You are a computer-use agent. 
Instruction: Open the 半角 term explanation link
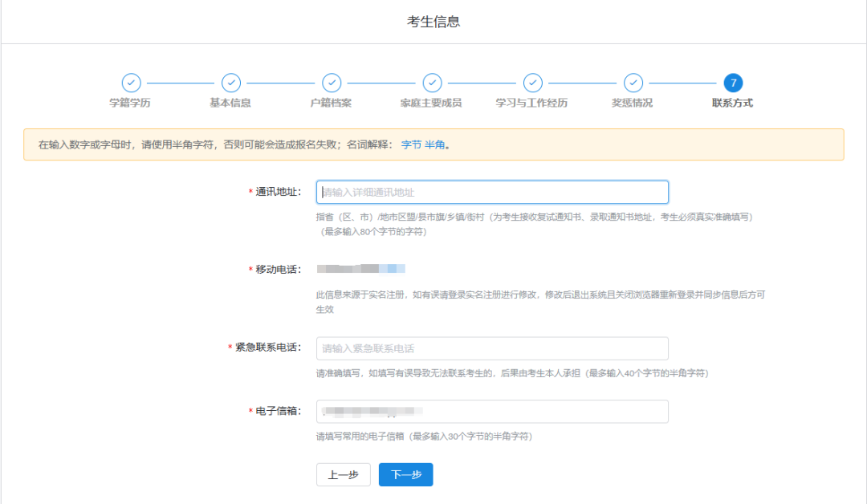(x=434, y=145)
